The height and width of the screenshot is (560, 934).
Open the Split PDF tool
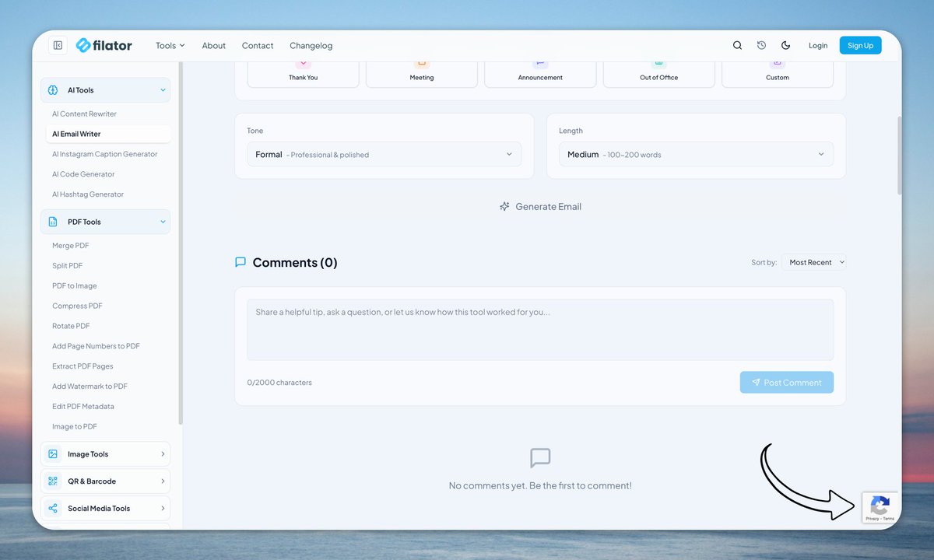coord(68,266)
